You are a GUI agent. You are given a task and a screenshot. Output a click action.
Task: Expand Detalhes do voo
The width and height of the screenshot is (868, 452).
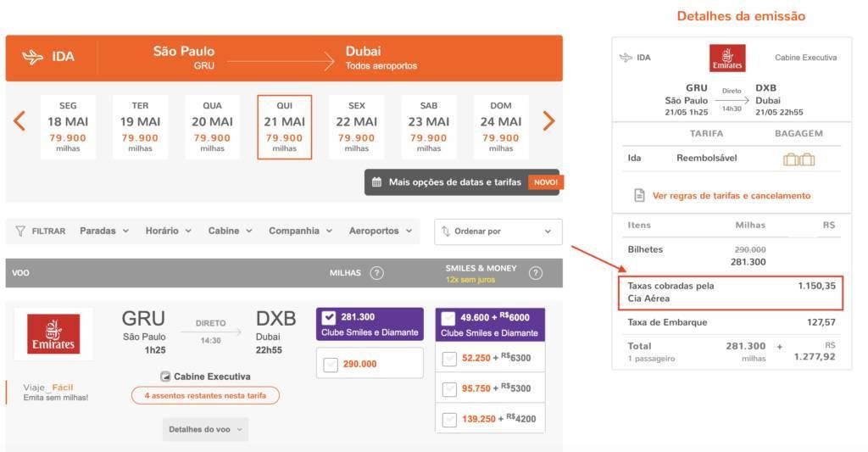click(x=205, y=430)
